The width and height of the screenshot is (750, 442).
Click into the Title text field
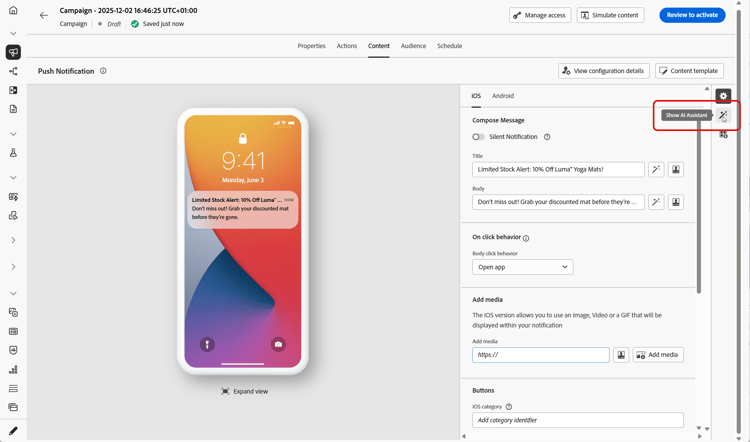[558, 169]
